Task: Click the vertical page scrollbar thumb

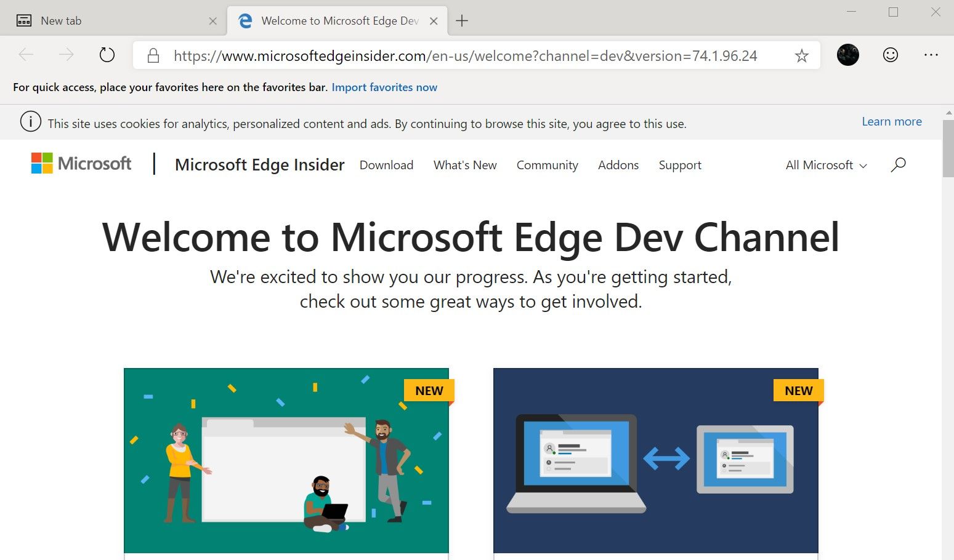Action: point(948,148)
